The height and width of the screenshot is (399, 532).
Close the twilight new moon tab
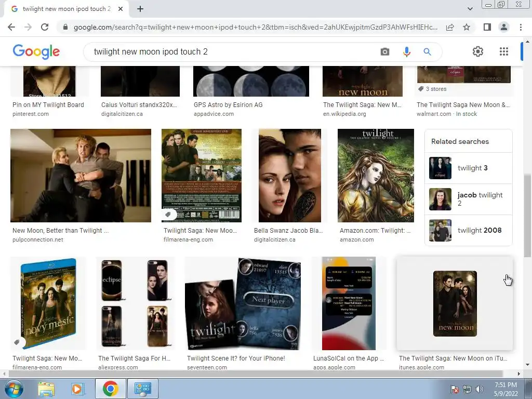click(121, 9)
